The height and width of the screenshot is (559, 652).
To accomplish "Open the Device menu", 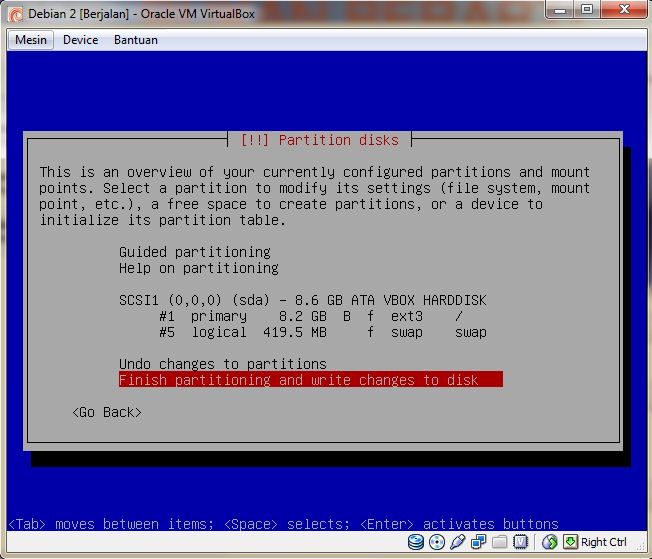I will 80,40.
